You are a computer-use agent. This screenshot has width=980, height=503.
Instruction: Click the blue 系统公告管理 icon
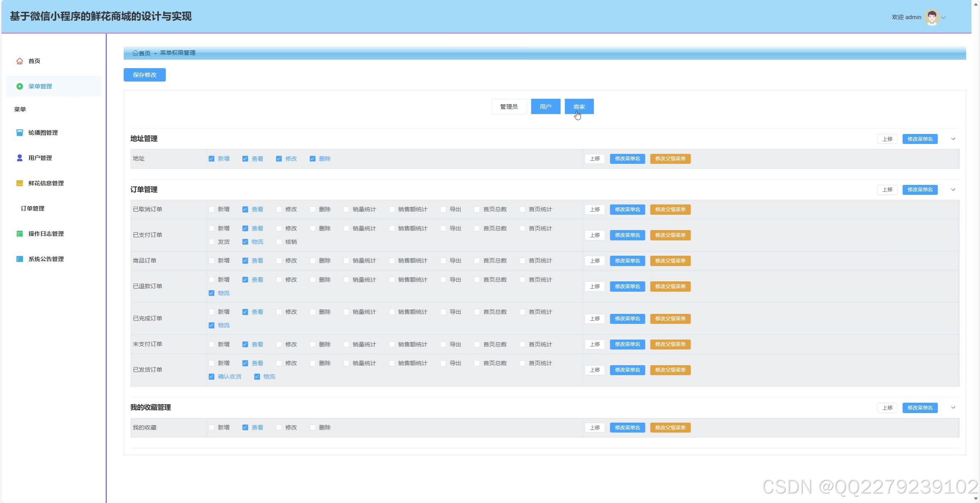tap(20, 259)
